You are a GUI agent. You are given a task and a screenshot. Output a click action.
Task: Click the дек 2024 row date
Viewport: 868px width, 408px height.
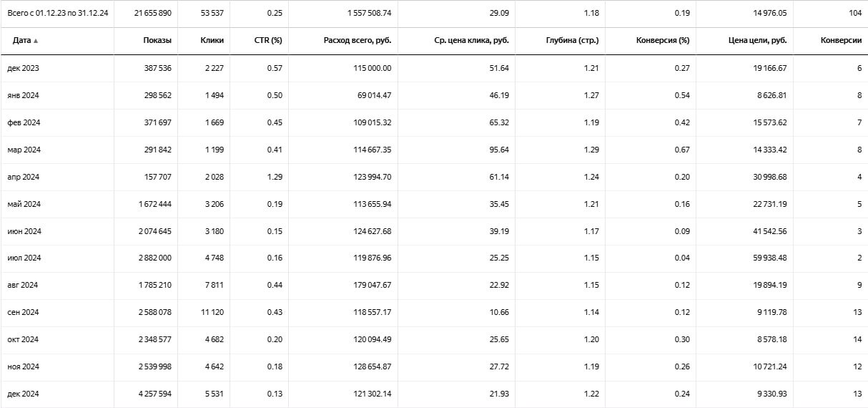pos(24,394)
